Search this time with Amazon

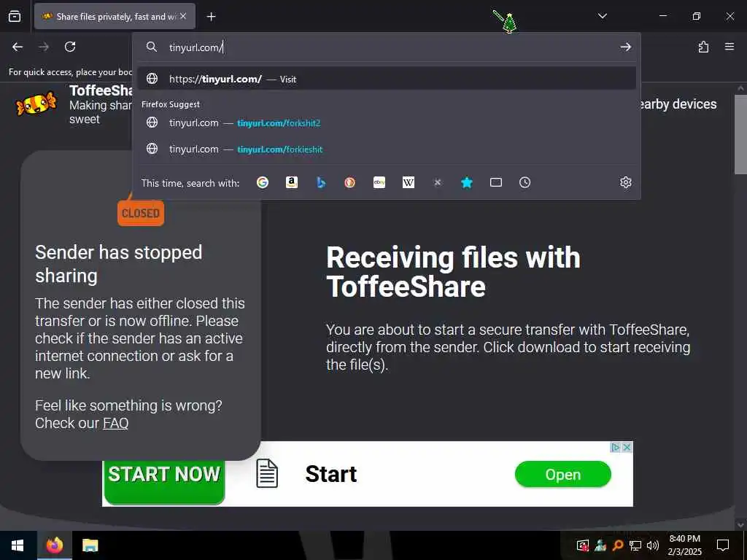292,182
